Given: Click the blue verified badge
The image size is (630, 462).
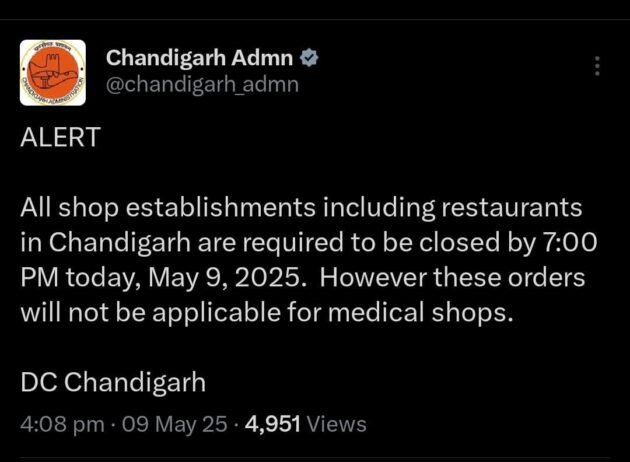Looking at the screenshot, I should click(x=310, y=59).
